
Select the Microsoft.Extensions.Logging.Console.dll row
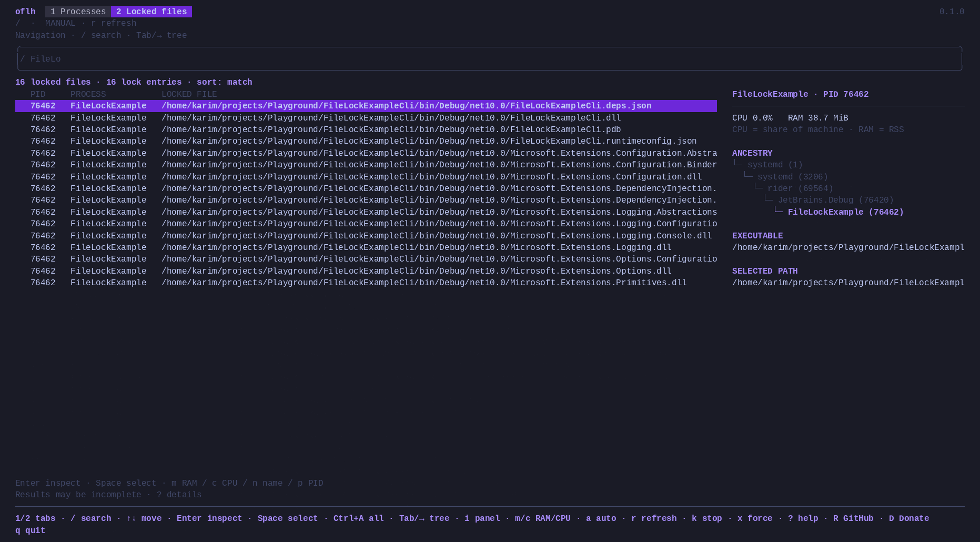[x=366, y=236]
